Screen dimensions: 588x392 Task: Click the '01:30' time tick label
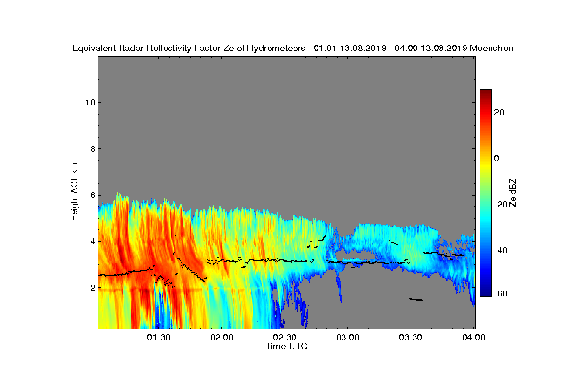pyautogui.click(x=158, y=338)
